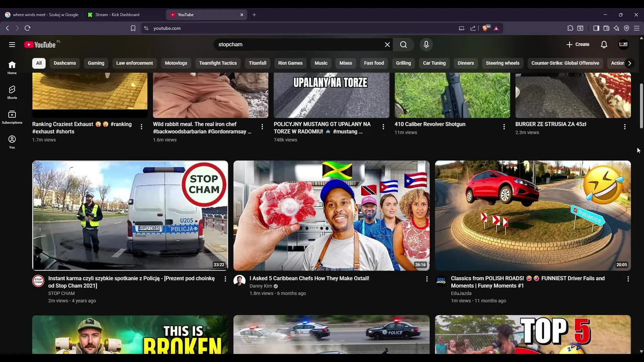Open the Brave Wallet icon

pyautogui.click(x=606, y=28)
